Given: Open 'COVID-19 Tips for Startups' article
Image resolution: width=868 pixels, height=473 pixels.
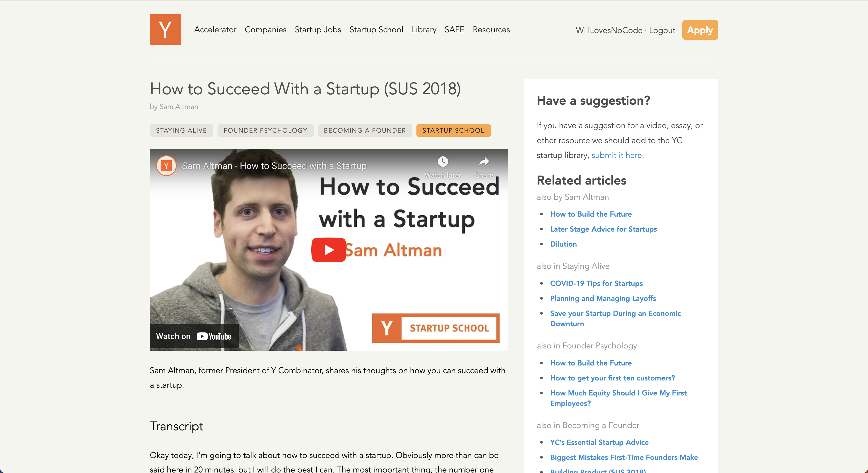Looking at the screenshot, I should pyautogui.click(x=596, y=283).
